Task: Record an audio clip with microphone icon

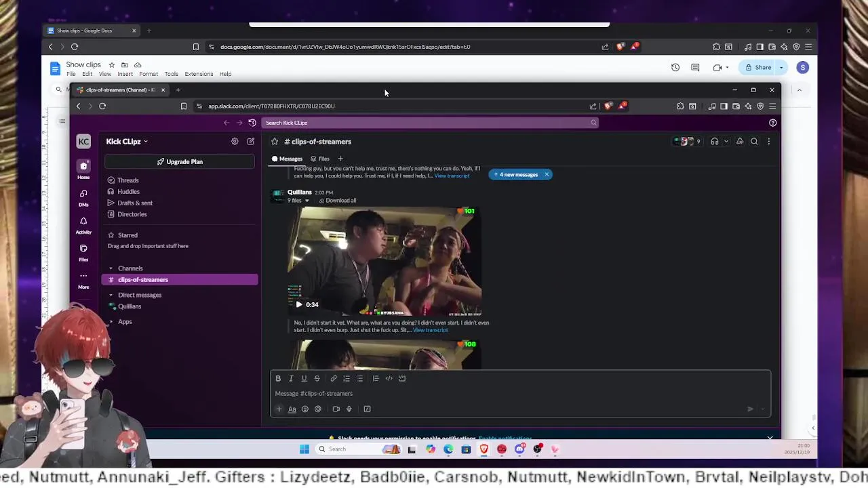Action: (349, 409)
